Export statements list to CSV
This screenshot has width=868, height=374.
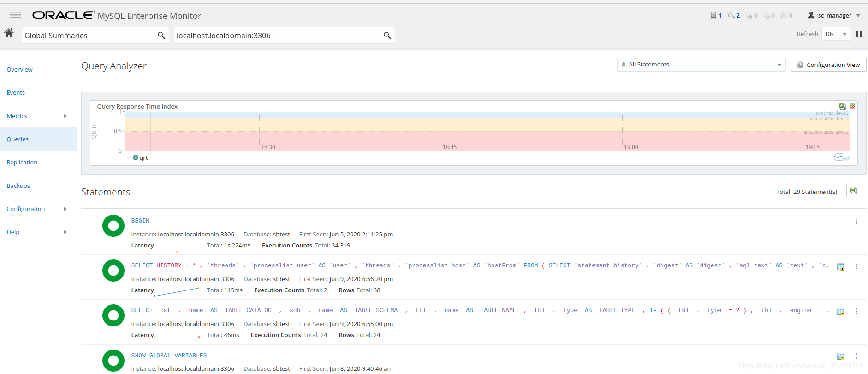click(854, 191)
